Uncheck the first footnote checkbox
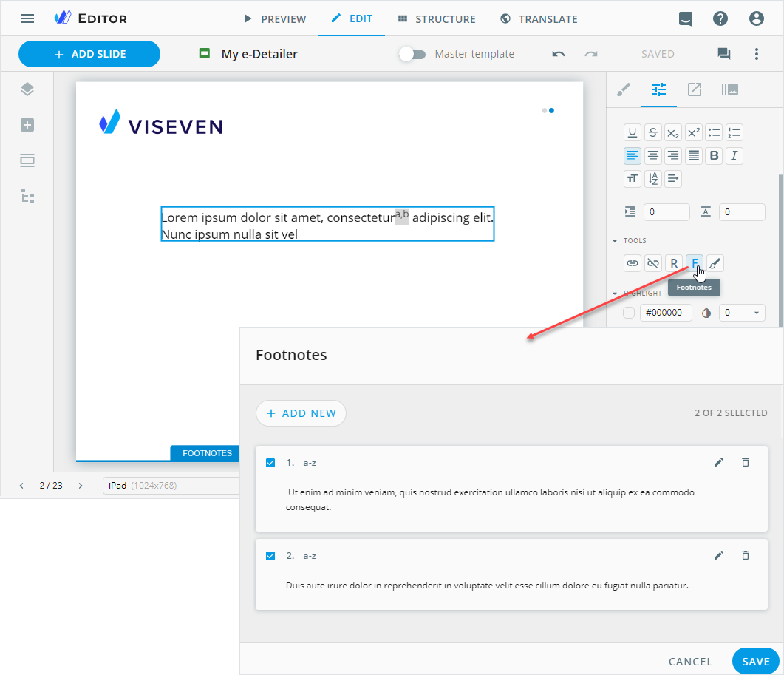The image size is (784, 675). pyautogui.click(x=270, y=463)
